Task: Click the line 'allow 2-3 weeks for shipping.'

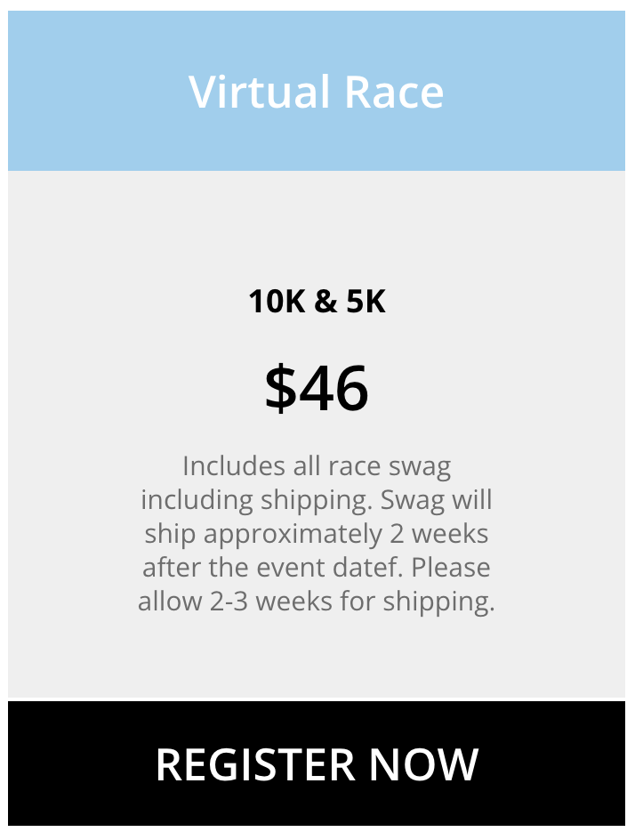Action: (317, 601)
